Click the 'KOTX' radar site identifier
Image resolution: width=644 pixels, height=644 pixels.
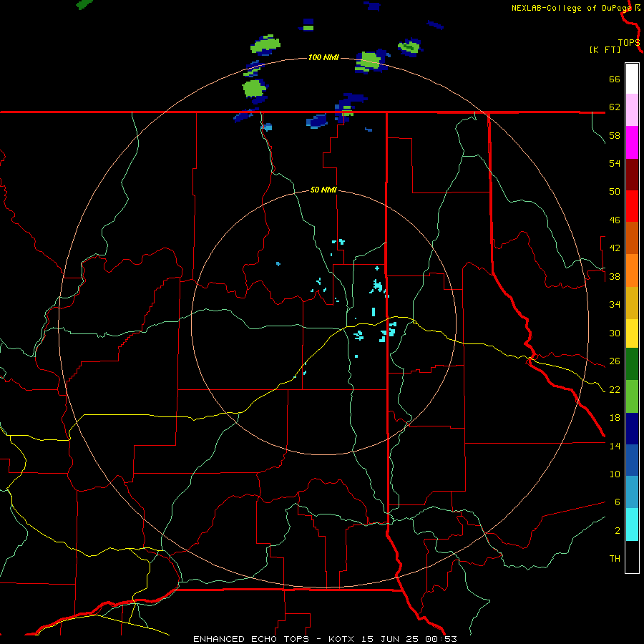click(343, 639)
